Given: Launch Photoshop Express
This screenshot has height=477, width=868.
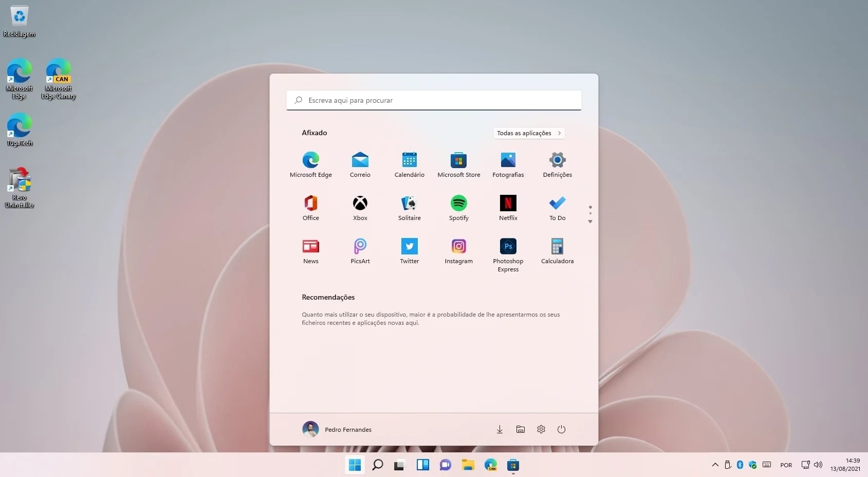Looking at the screenshot, I should click(508, 255).
